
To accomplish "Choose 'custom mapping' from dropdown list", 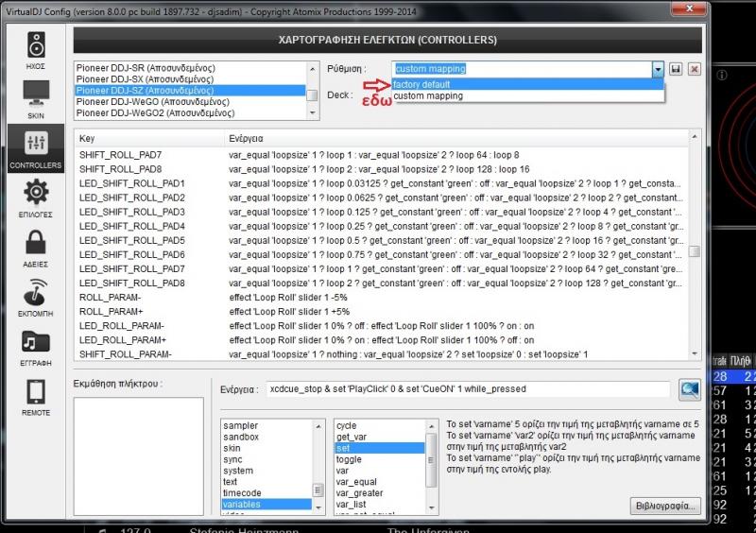I will (528, 96).
